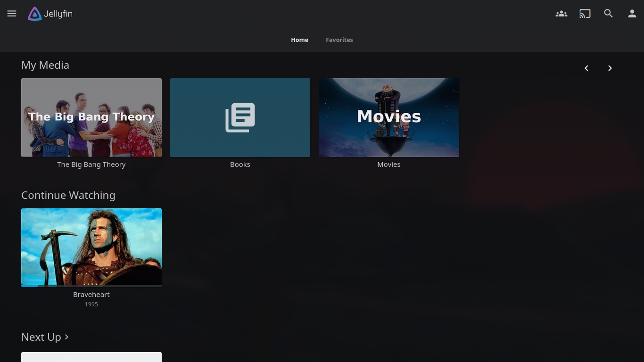Viewport: 644px width, 362px height.
Task: Expand the Next Up section
Action: (45, 337)
